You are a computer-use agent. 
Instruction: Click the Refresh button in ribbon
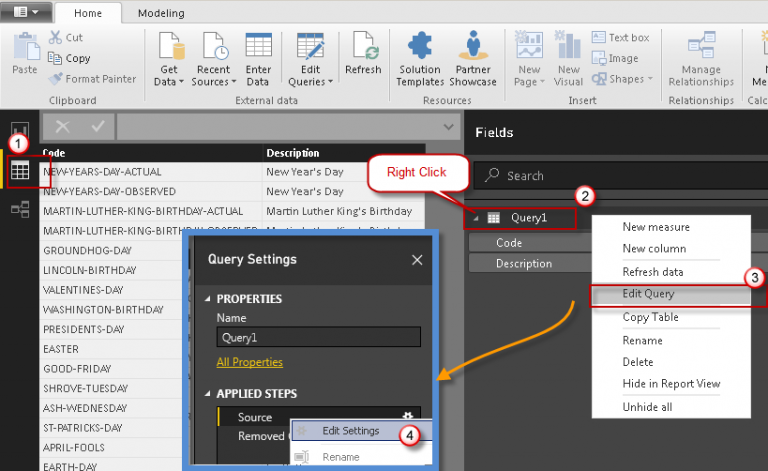tap(363, 53)
